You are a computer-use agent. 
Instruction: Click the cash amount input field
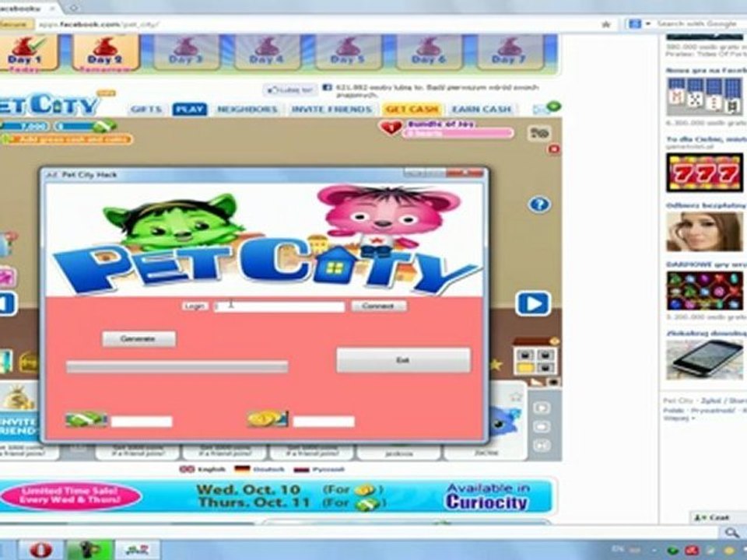point(142,422)
